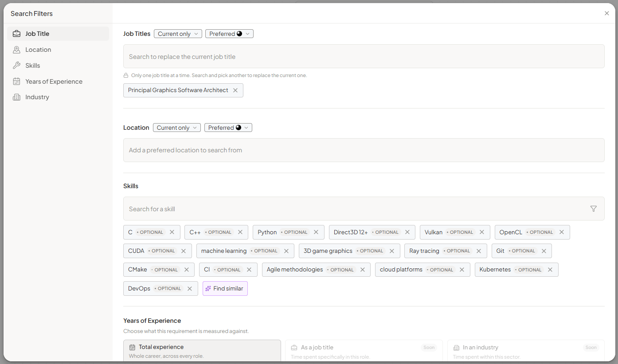The height and width of the screenshot is (364, 618).
Task: Go to Location section in sidebar
Action: tap(58, 50)
